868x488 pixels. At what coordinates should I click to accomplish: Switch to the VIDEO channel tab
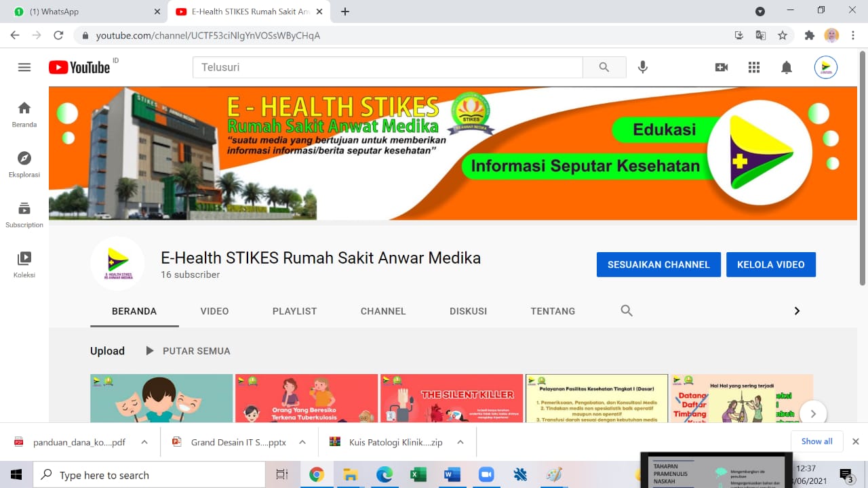[x=214, y=311]
